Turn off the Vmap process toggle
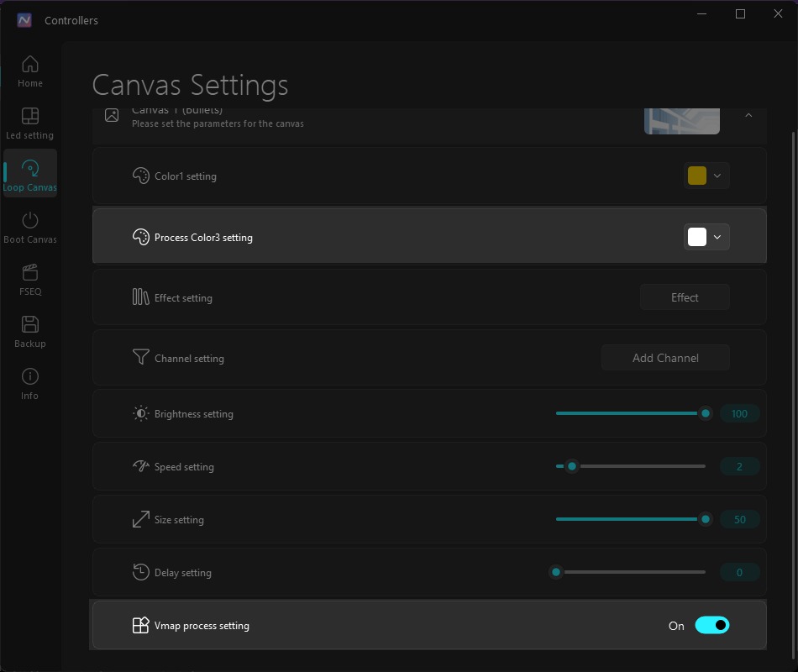This screenshot has width=798, height=672. 712,625
